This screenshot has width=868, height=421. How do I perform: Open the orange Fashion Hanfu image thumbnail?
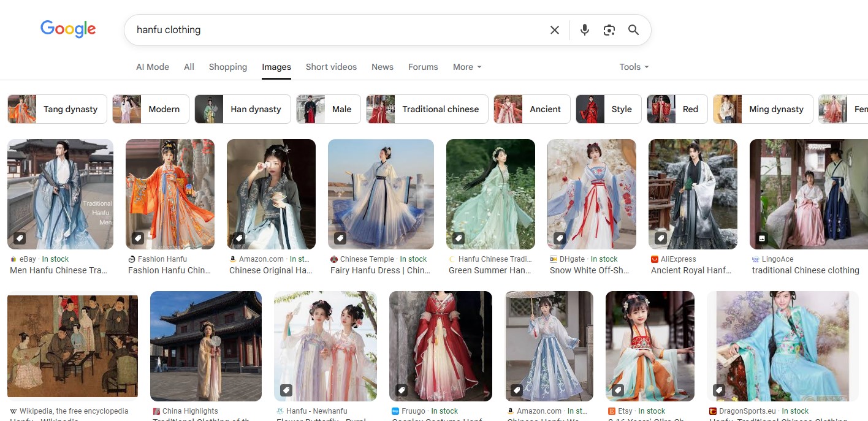(170, 194)
